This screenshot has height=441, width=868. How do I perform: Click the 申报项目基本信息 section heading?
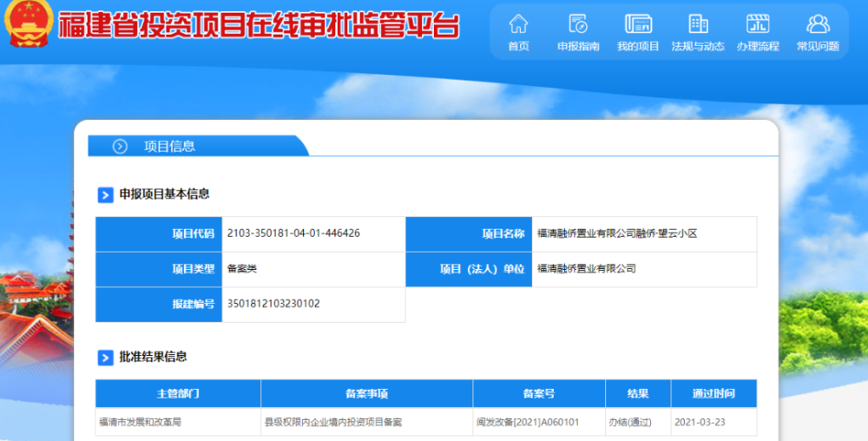[164, 194]
